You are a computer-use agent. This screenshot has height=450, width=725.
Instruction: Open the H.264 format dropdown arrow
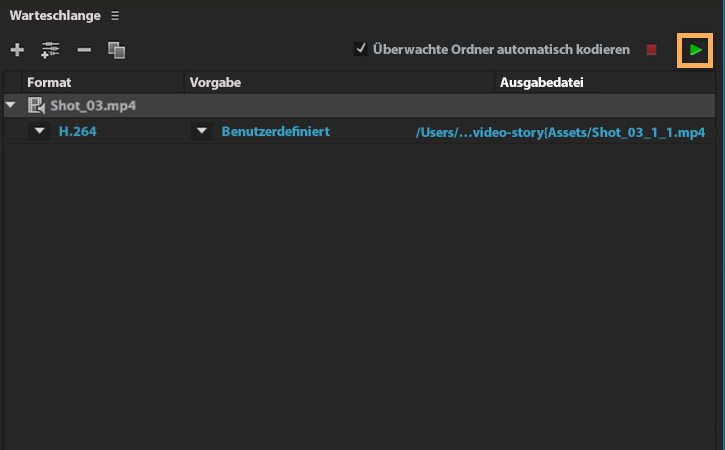click(40, 131)
